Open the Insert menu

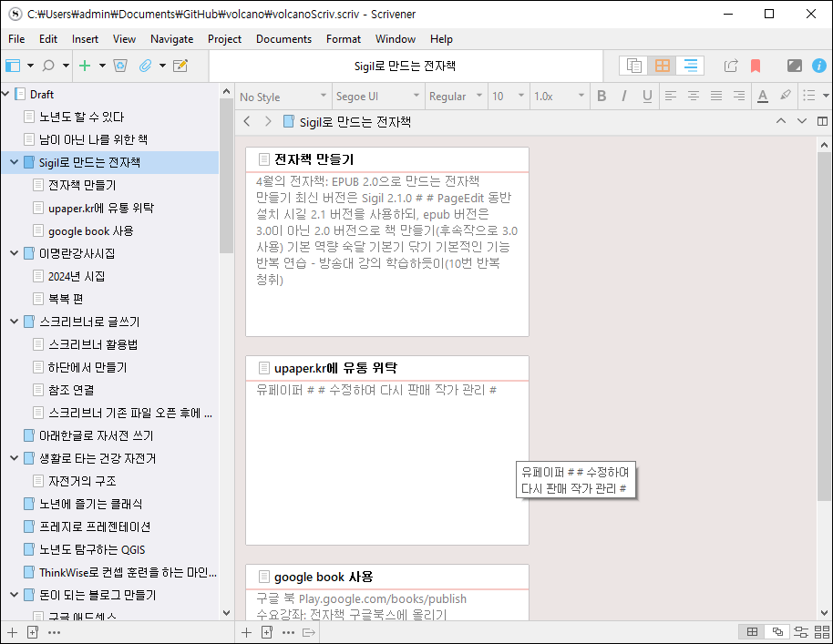coord(85,39)
